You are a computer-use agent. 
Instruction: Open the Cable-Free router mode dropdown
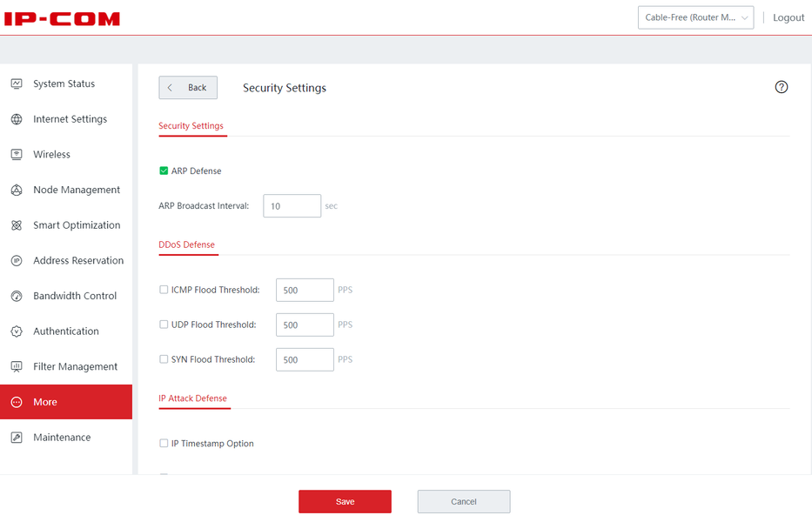[695, 17]
